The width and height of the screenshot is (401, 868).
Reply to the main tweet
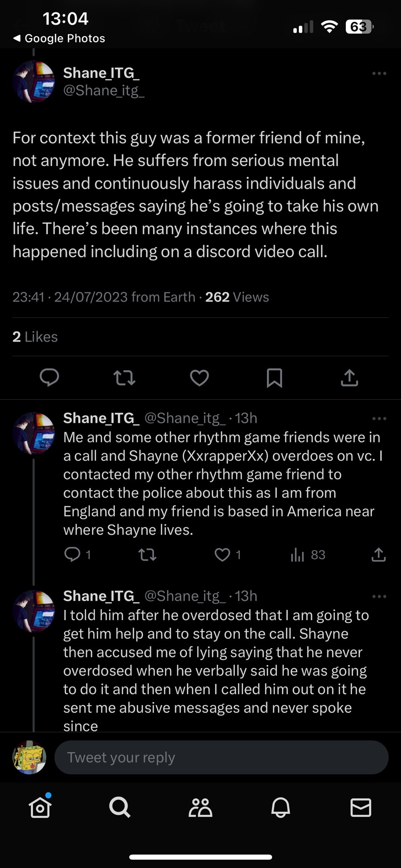[x=49, y=378]
